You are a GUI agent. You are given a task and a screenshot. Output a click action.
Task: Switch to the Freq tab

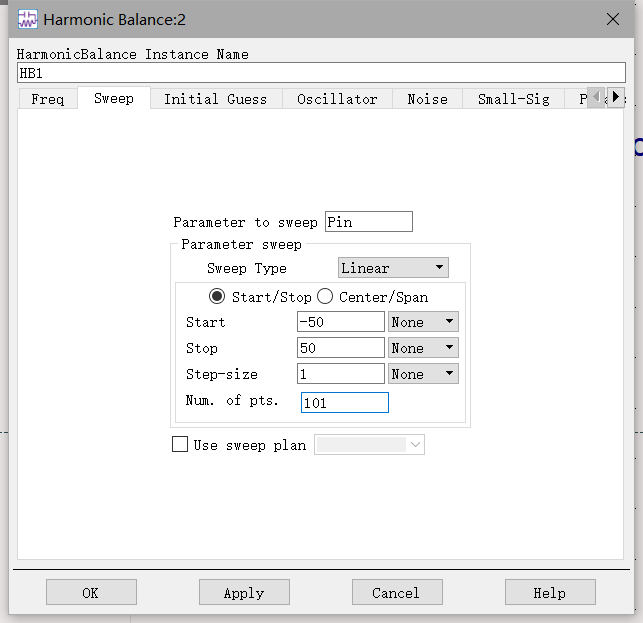coord(48,99)
